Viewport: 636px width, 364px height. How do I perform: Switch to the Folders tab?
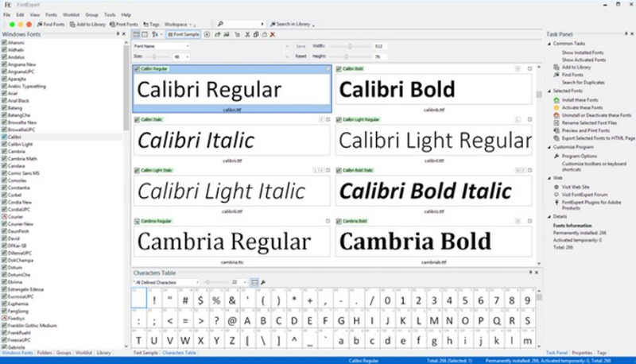click(45, 353)
